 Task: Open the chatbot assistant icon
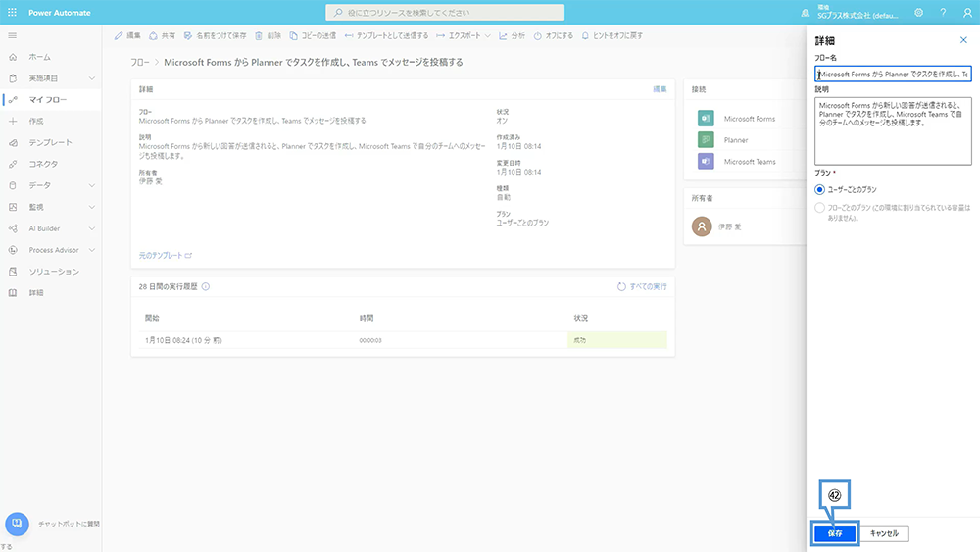(x=17, y=524)
